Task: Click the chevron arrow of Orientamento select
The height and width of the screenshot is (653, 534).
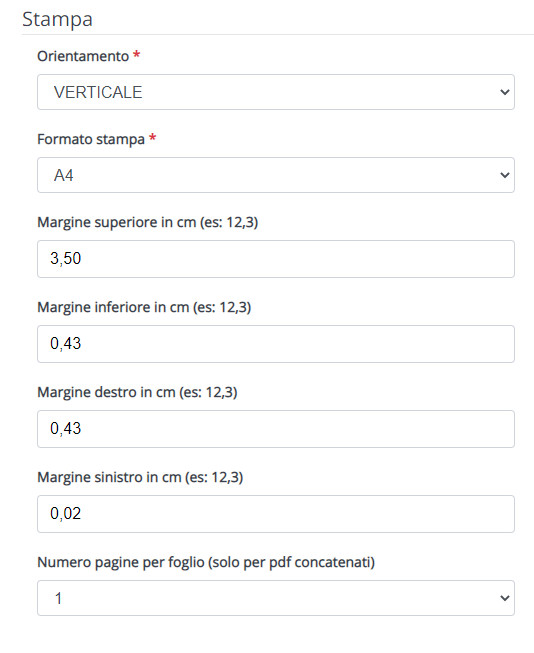Action: click(504, 92)
